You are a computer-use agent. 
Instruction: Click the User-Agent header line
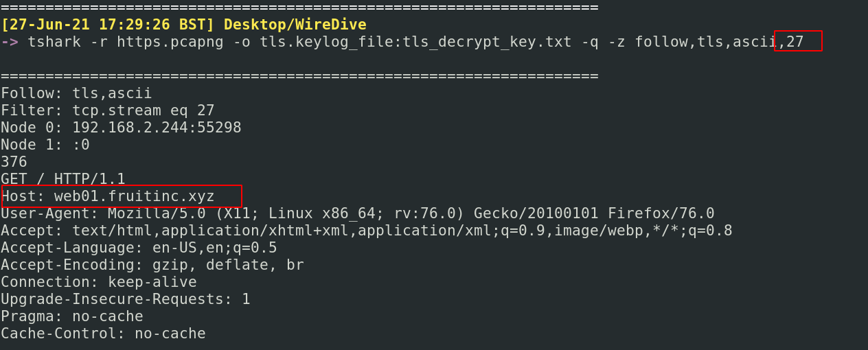357,213
